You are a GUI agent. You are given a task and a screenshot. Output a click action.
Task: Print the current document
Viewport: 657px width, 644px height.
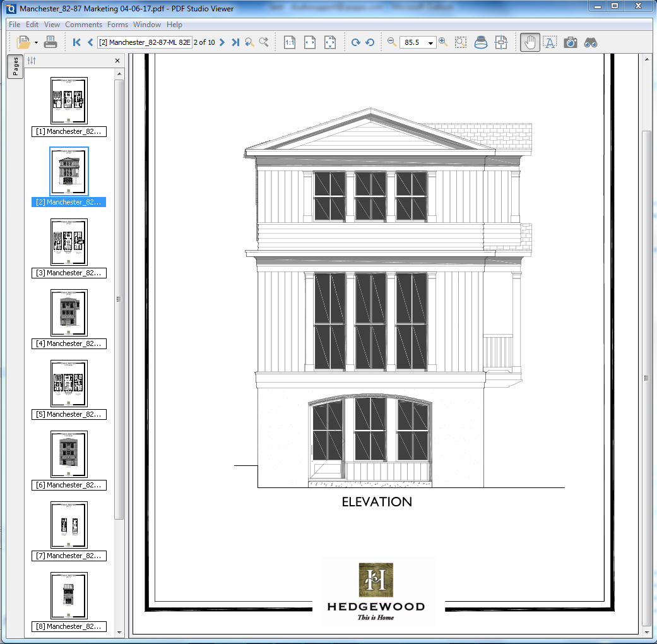coord(50,42)
